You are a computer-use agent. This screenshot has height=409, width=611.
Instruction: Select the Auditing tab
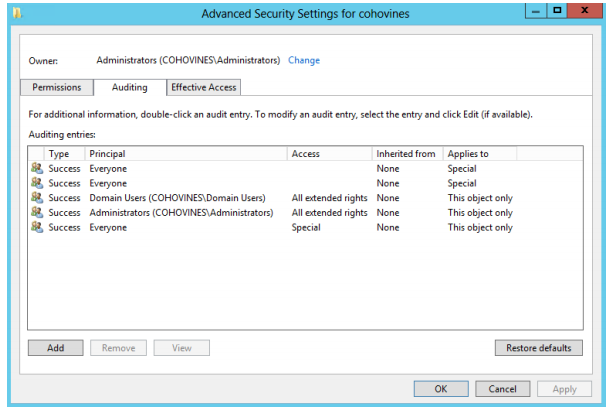coord(130,87)
